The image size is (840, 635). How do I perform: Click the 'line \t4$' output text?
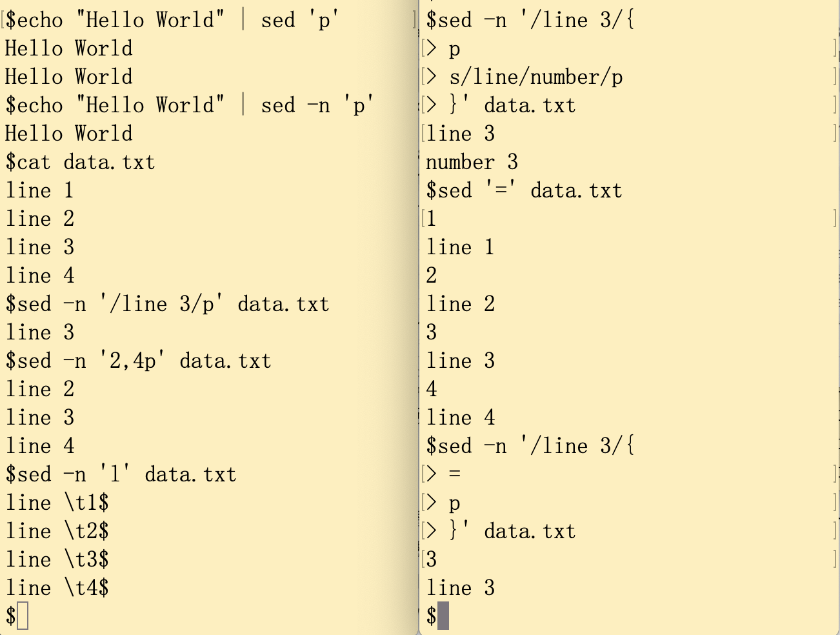(57, 588)
